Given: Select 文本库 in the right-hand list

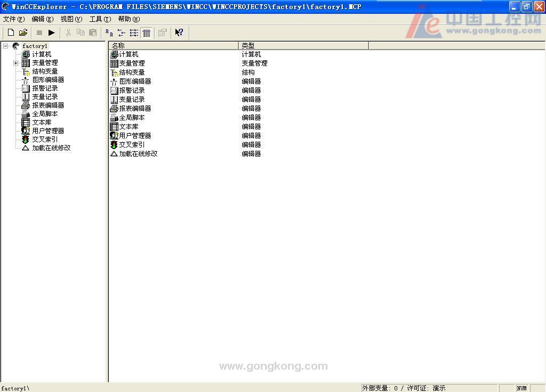Looking at the screenshot, I should (129, 127).
